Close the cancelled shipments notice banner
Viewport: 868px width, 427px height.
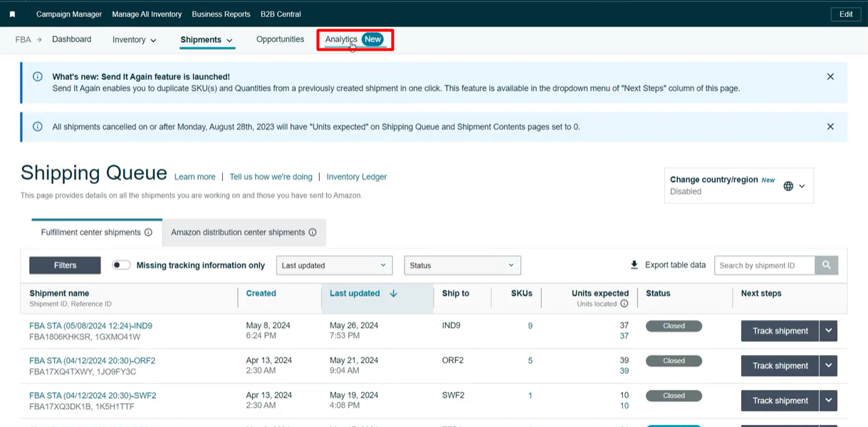pos(830,126)
